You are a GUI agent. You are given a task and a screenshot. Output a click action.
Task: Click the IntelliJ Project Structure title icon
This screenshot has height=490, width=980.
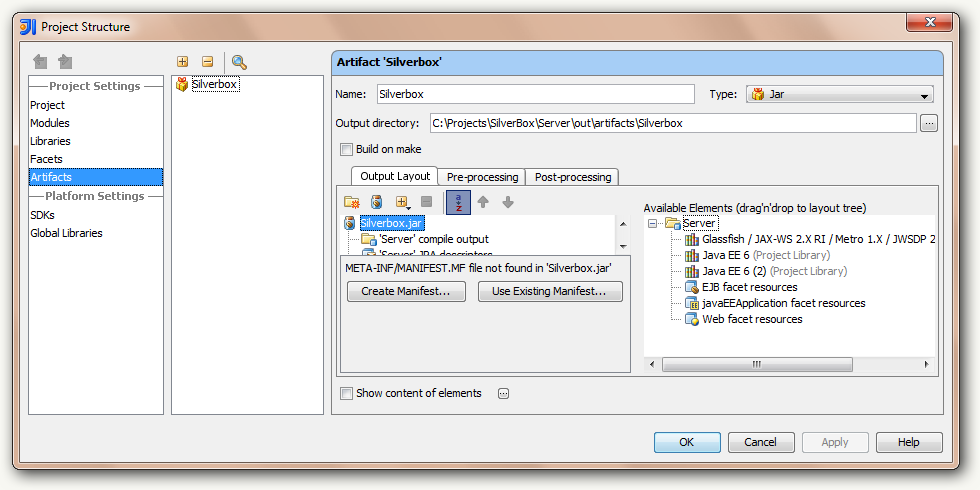[x=28, y=27]
